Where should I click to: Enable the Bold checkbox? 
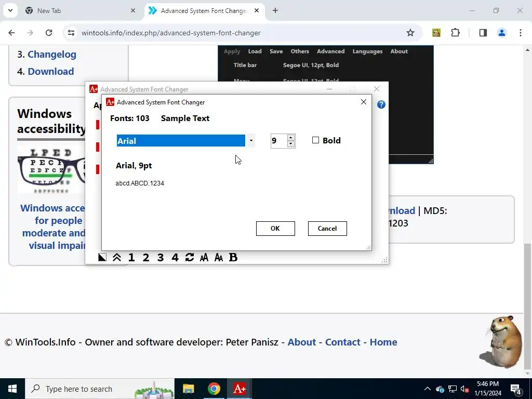click(x=315, y=140)
